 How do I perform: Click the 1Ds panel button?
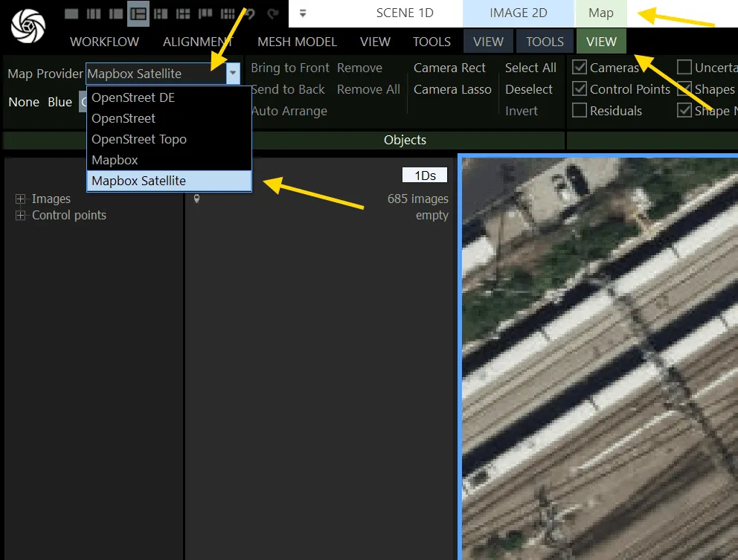click(425, 175)
